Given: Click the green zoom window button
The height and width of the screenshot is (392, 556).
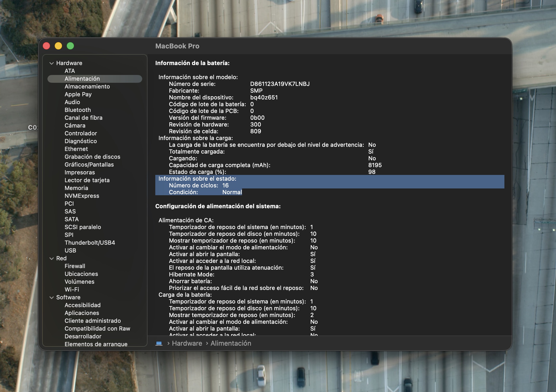Looking at the screenshot, I should 70,46.
